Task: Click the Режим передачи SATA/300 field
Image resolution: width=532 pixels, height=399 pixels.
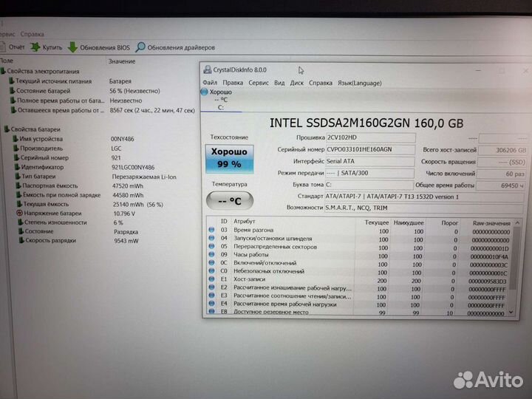Action: [369, 173]
